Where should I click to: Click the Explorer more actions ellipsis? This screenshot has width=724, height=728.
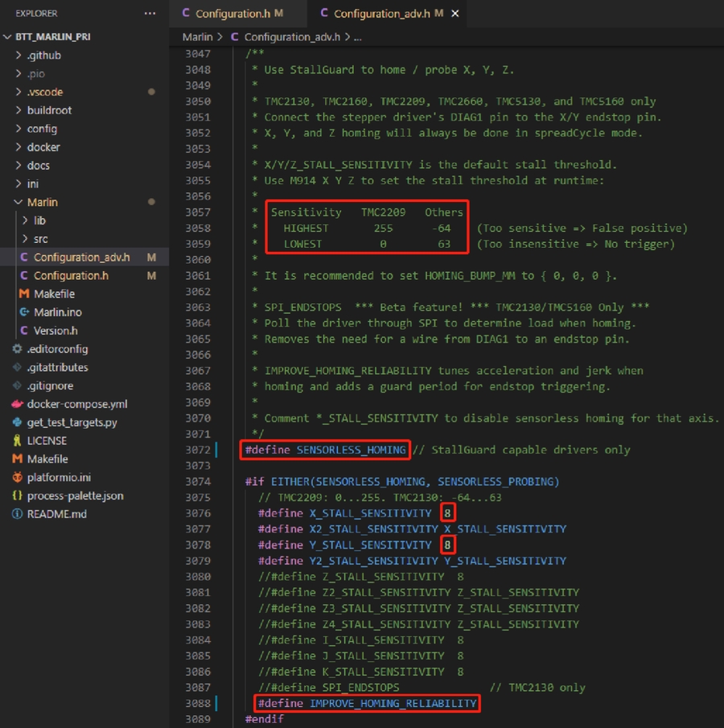tap(150, 14)
